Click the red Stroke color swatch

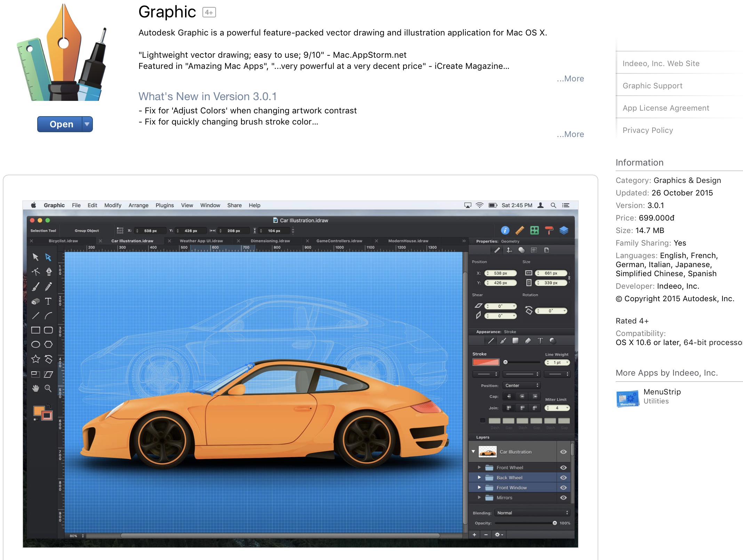click(x=486, y=362)
